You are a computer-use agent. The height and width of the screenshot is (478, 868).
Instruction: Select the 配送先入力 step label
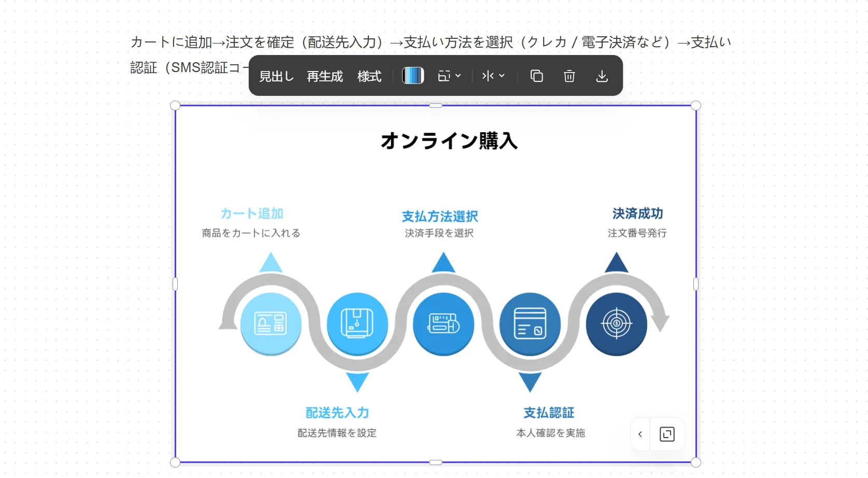click(337, 413)
